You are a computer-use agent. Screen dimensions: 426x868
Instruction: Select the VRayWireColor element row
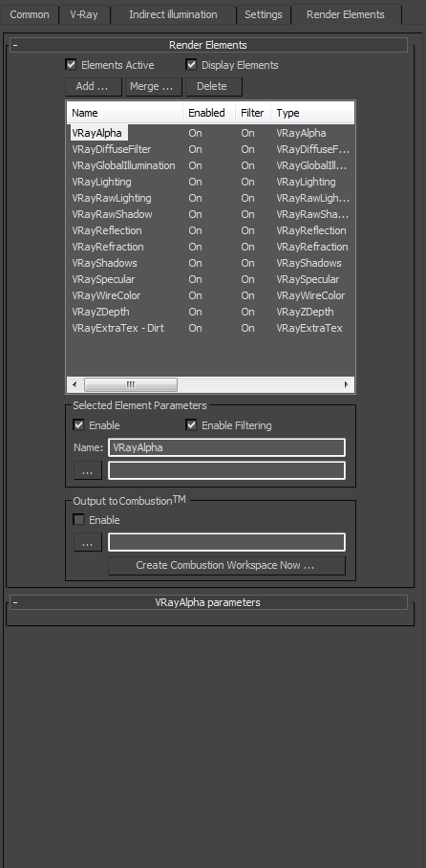click(210, 295)
